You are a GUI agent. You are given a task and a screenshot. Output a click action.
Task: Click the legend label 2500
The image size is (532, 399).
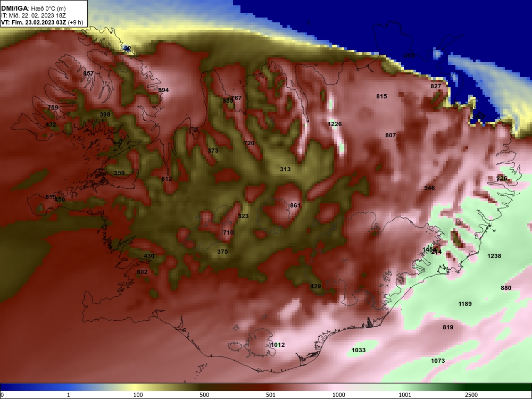click(x=471, y=395)
